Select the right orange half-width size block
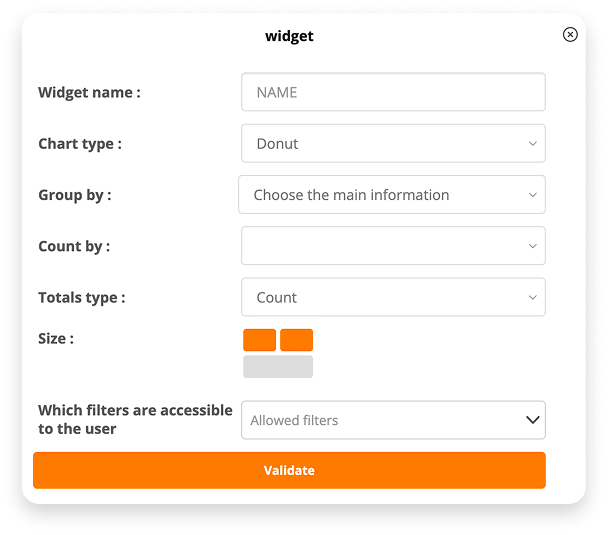This screenshot has width=608, height=535. coord(297,340)
